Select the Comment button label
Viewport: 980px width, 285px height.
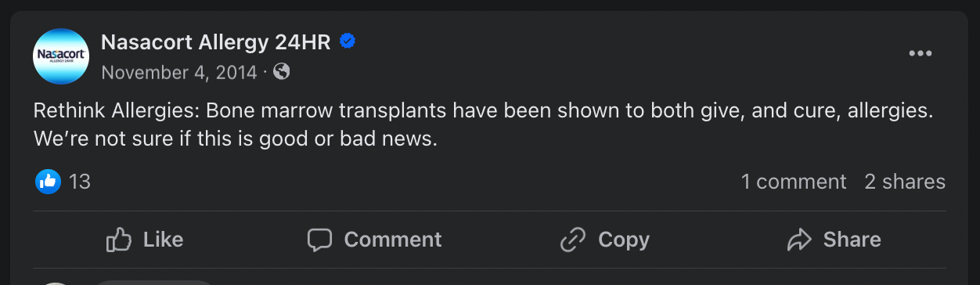393,240
